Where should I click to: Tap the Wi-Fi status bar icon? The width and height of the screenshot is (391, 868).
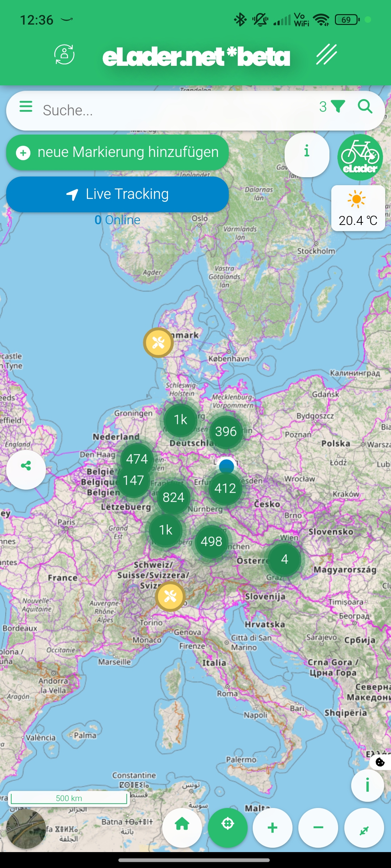tap(321, 20)
